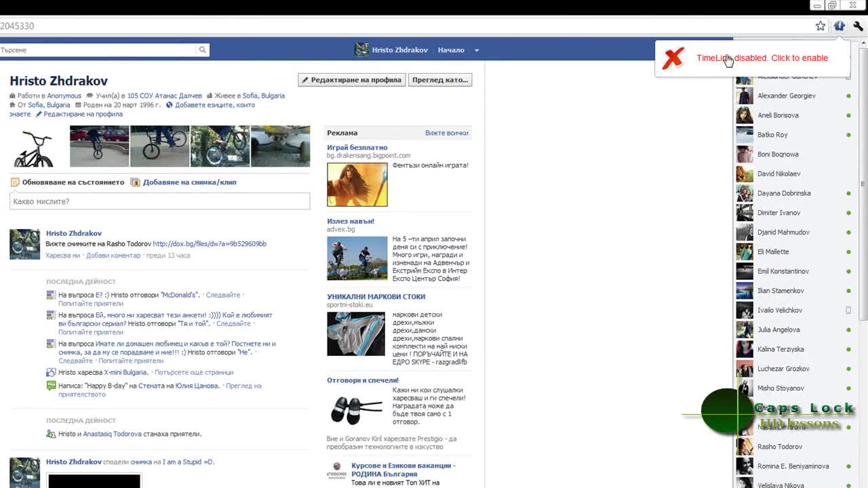Click the fantasy game ad image
The height and width of the screenshot is (488, 868).
pos(357,184)
